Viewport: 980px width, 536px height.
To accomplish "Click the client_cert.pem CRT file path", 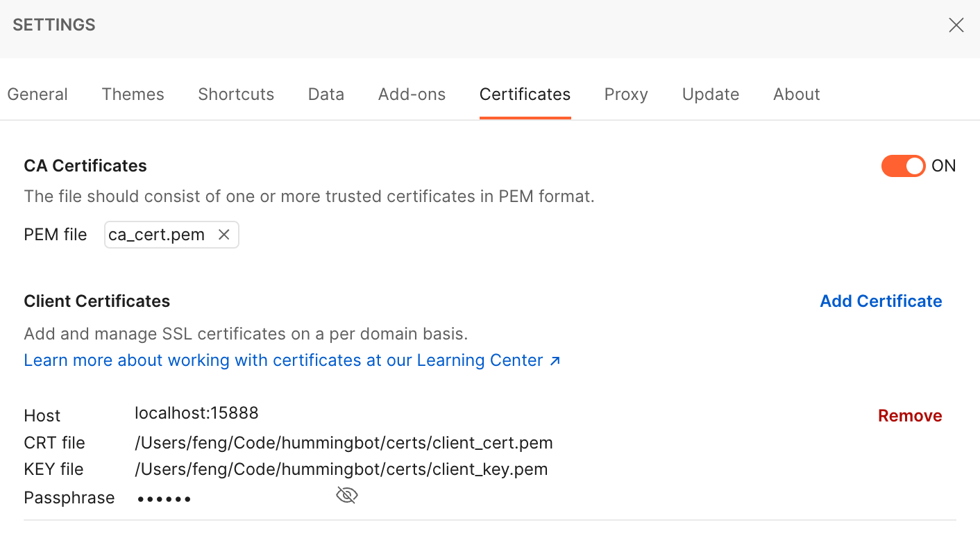I will [344, 443].
